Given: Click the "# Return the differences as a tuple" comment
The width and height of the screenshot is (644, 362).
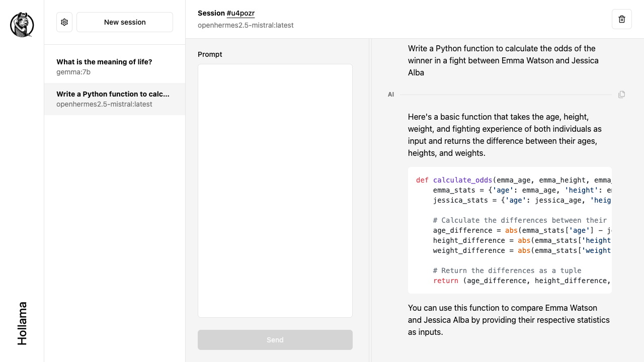Looking at the screenshot, I should (x=507, y=270).
